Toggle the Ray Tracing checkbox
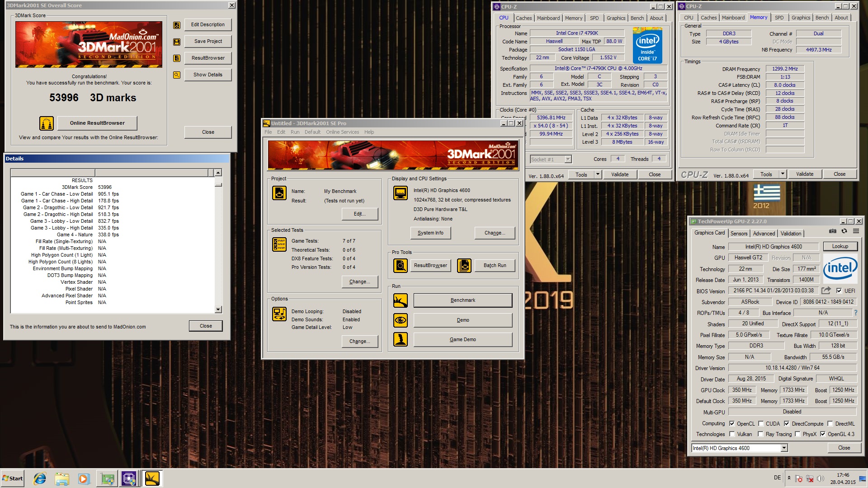 (x=761, y=434)
